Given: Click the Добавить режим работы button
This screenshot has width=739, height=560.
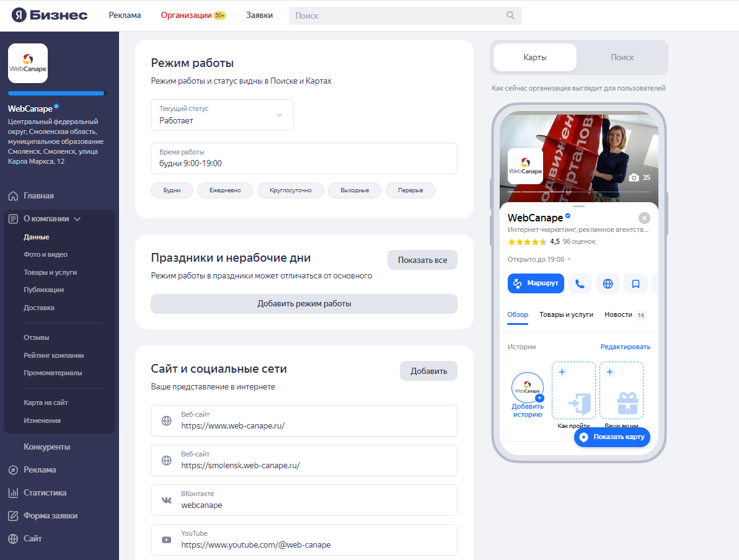Looking at the screenshot, I should point(304,304).
